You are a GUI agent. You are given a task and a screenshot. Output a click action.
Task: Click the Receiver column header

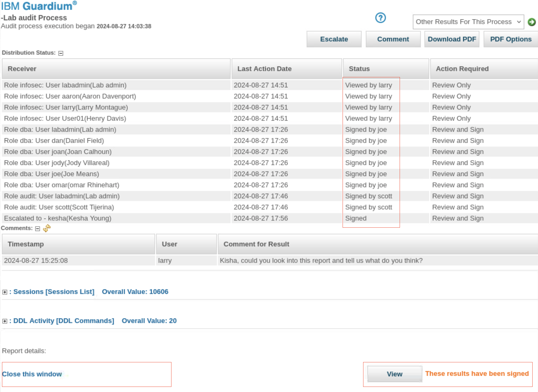pos(116,69)
